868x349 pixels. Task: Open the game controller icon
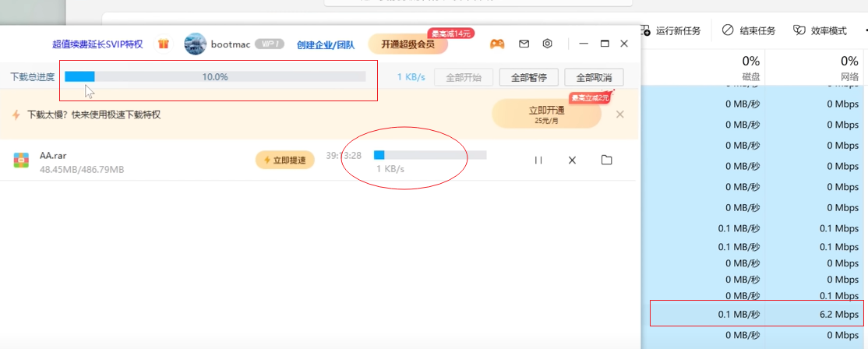pyautogui.click(x=496, y=44)
